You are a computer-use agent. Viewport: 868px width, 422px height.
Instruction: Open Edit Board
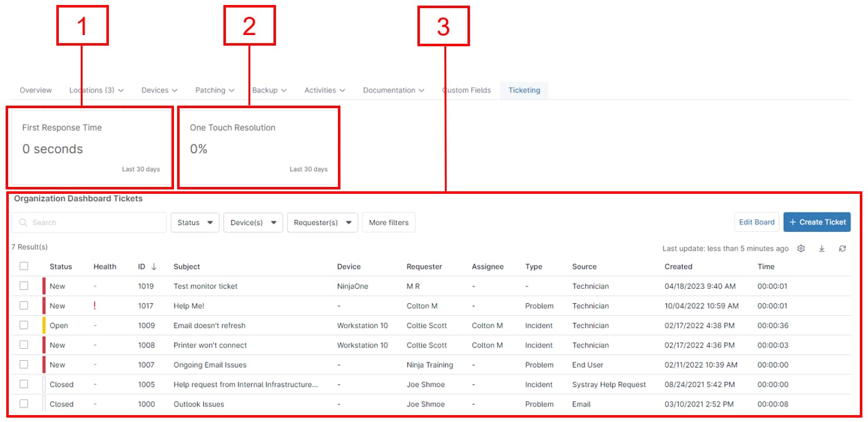pos(756,222)
